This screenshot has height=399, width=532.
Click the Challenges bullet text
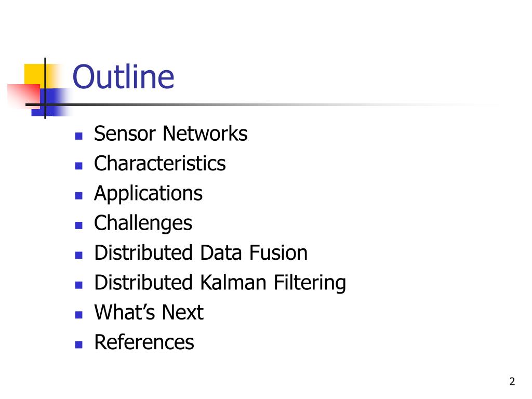[143, 223]
